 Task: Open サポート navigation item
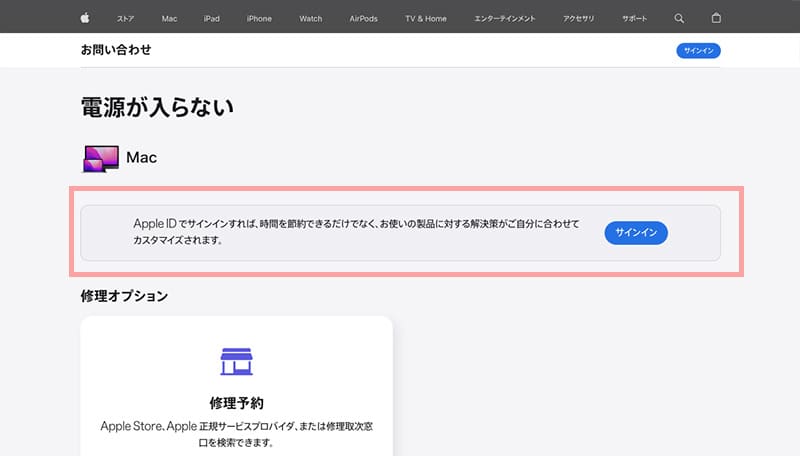635,19
